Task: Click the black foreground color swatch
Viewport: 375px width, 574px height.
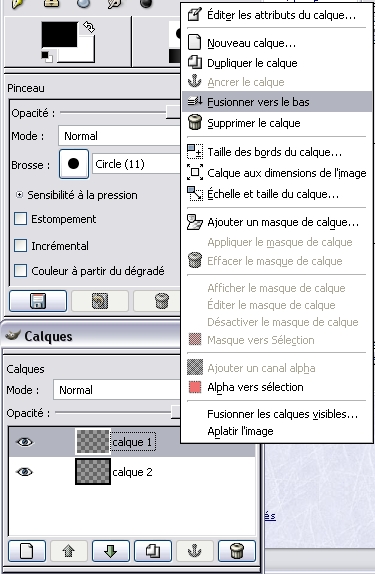Action: click(x=59, y=34)
